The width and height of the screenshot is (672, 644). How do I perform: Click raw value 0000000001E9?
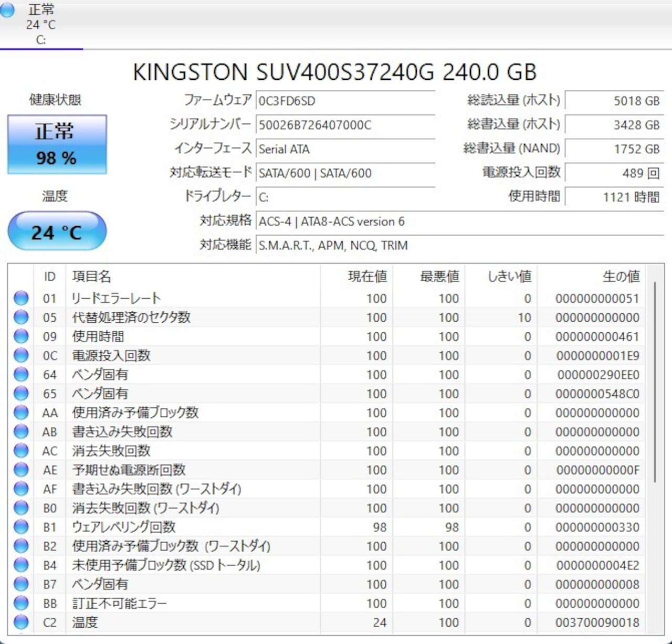pos(597,356)
